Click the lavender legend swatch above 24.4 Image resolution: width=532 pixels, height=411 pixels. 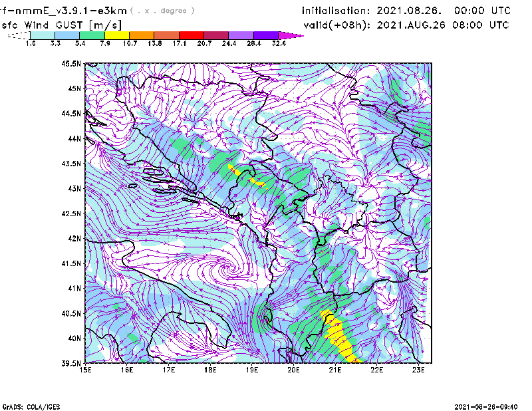pos(241,35)
